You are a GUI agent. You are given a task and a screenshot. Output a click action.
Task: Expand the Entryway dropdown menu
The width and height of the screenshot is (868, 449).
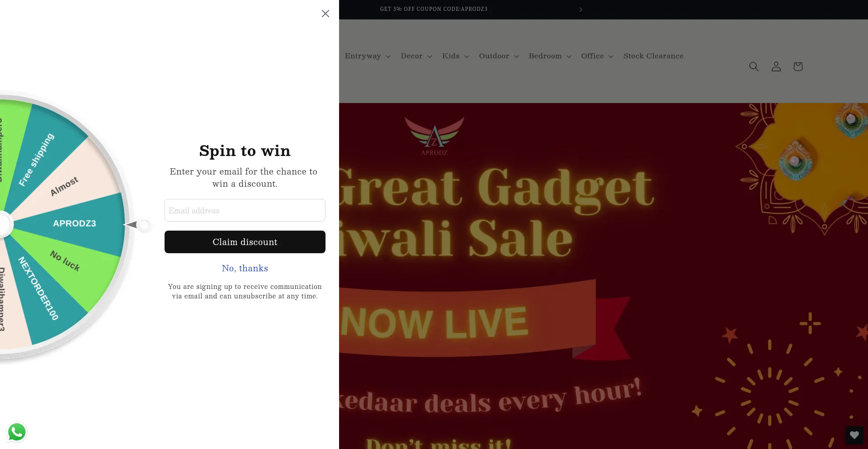click(367, 56)
